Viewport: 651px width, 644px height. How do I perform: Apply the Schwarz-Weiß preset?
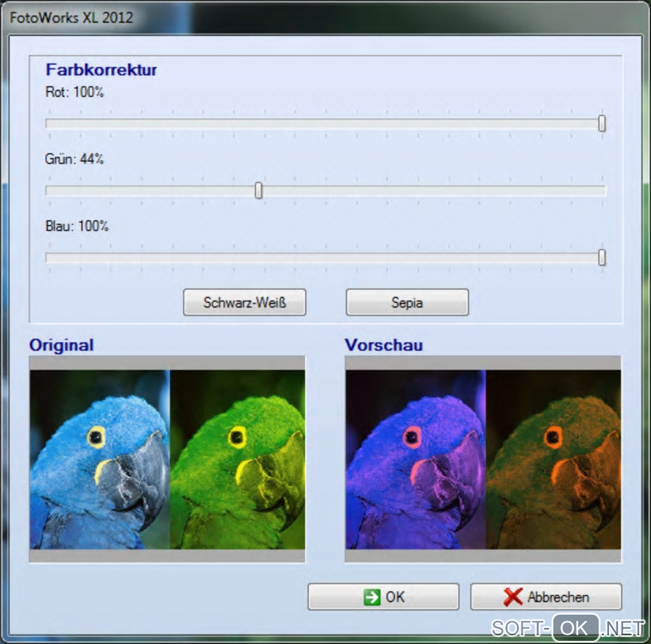pos(244,303)
